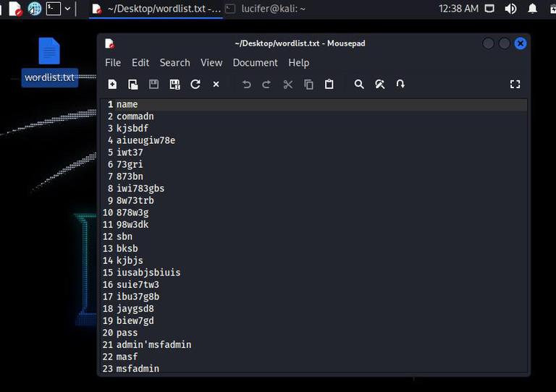Click the word 'name' on line 1

[127, 104]
